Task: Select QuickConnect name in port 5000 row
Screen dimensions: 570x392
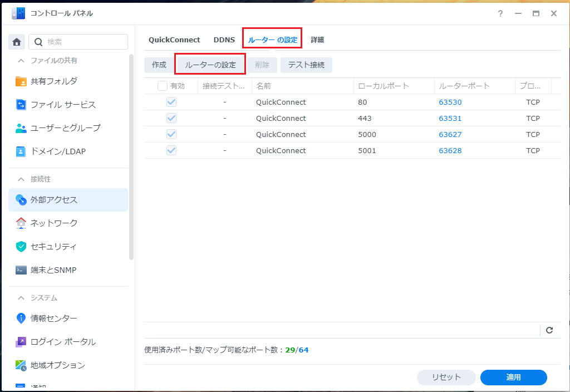Action: [x=281, y=135]
